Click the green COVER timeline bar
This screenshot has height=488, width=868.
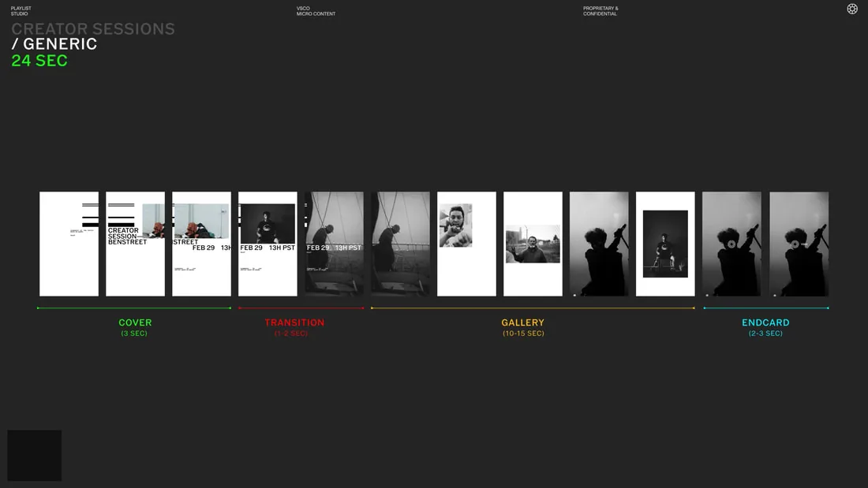point(134,308)
